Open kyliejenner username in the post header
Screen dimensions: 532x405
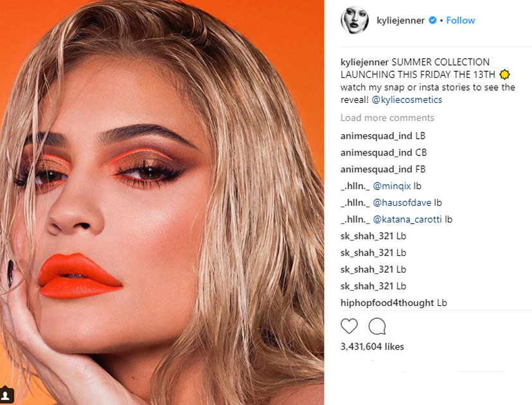[400, 21]
